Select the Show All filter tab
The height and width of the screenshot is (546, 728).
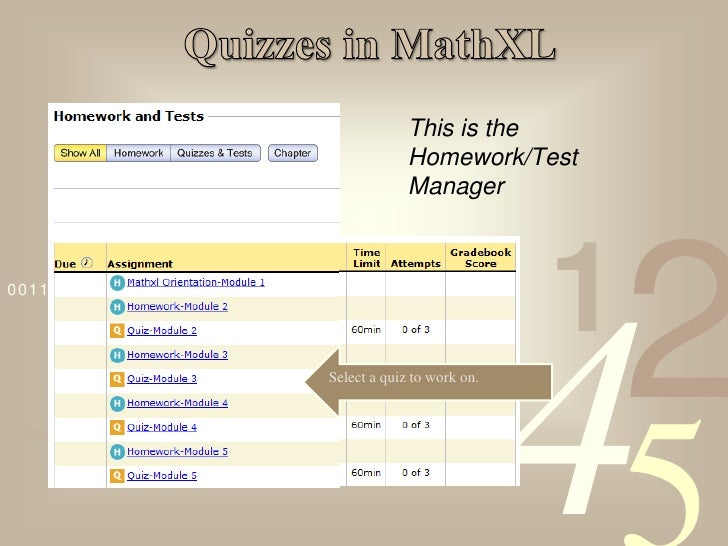(80, 153)
